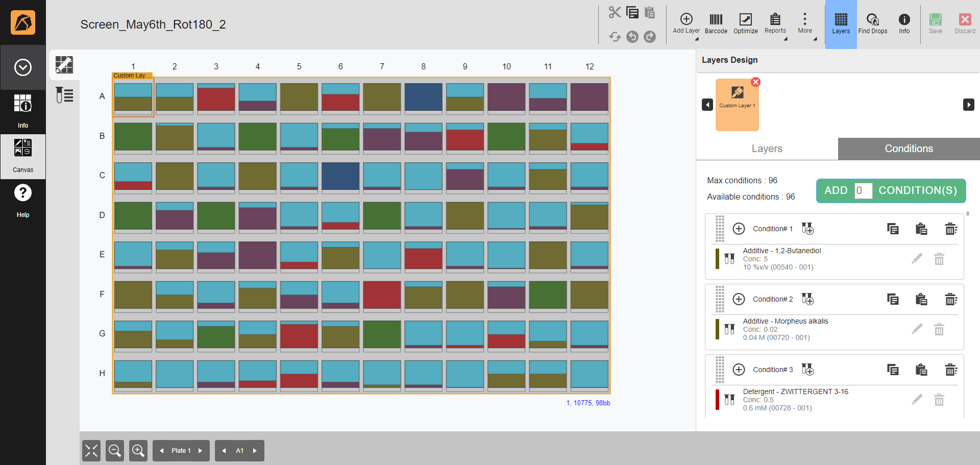This screenshot has height=465, width=980.
Task: Go to previous layer with left arrow
Action: (x=707, y=105)
